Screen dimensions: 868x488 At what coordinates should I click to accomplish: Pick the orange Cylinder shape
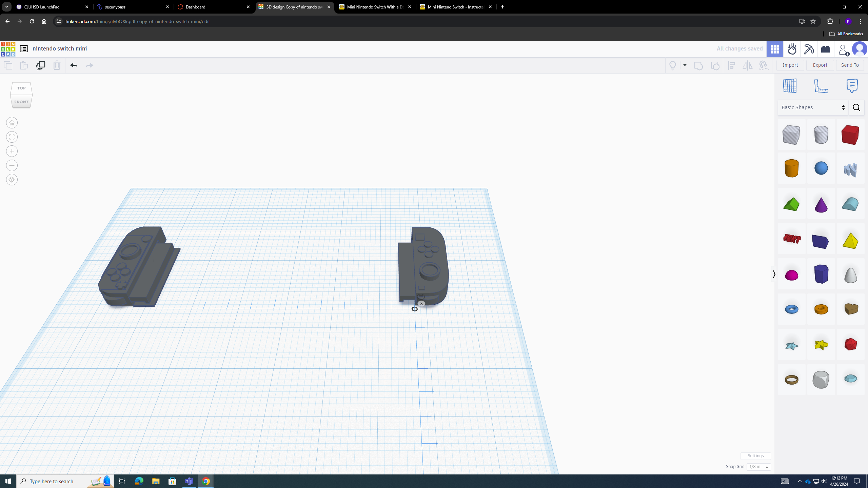(791, 168)
